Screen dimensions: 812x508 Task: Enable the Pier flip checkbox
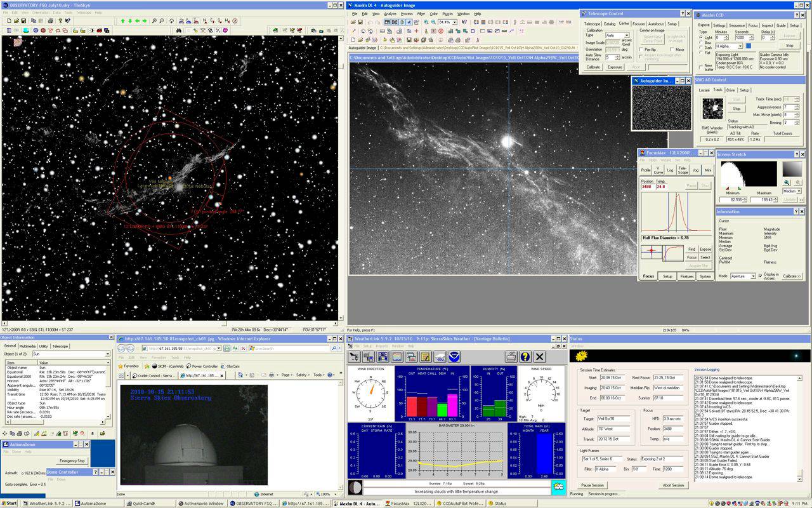point(641,49)
